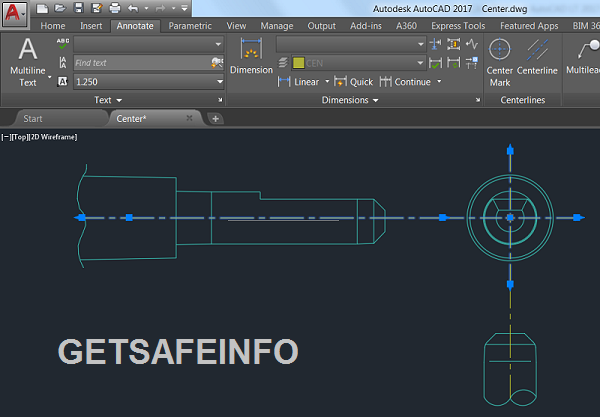Open the Undo history dropdown arrow
This screenshot has width=600, height=417.
[x=146, y=8]
